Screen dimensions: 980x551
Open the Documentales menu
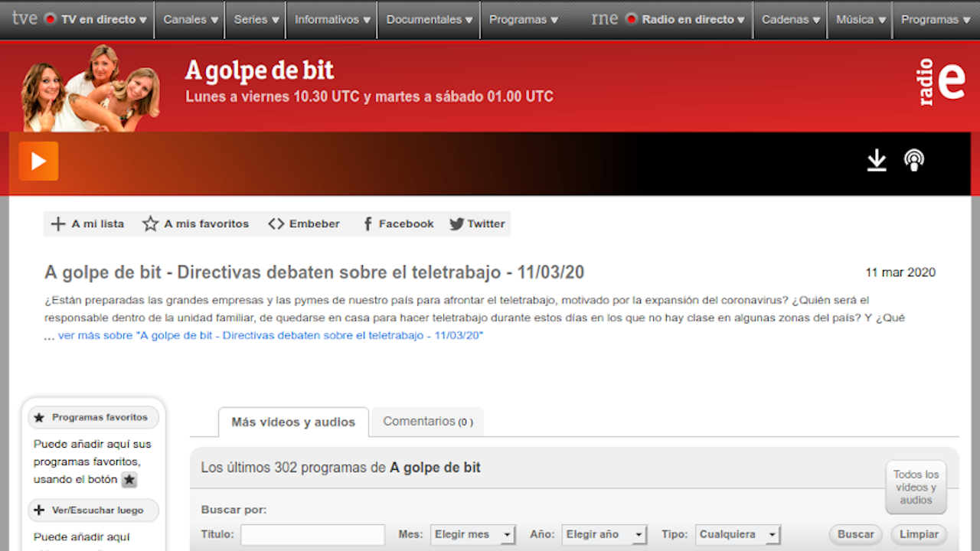[430, 19]
